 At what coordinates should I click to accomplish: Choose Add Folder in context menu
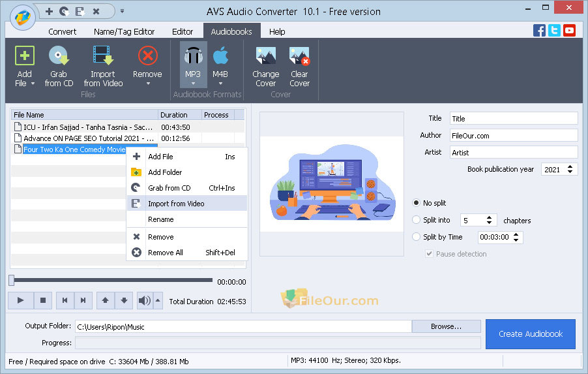coord(187,172)
